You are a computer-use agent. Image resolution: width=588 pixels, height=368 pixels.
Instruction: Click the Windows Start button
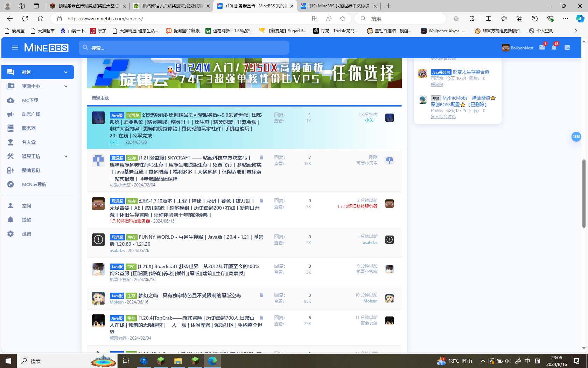[8, 361]
